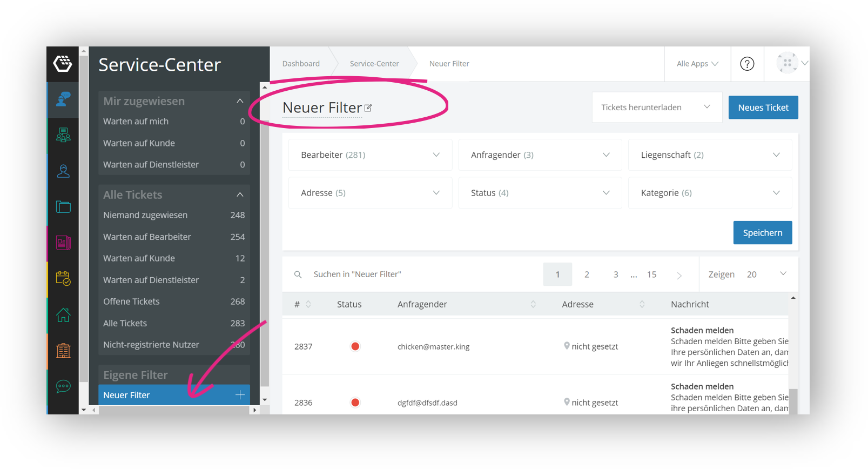The height and width of the screenshot is (469, 868).
Task: Click the Neuer Filter breadcrumb
Action: tap(449, 64)
